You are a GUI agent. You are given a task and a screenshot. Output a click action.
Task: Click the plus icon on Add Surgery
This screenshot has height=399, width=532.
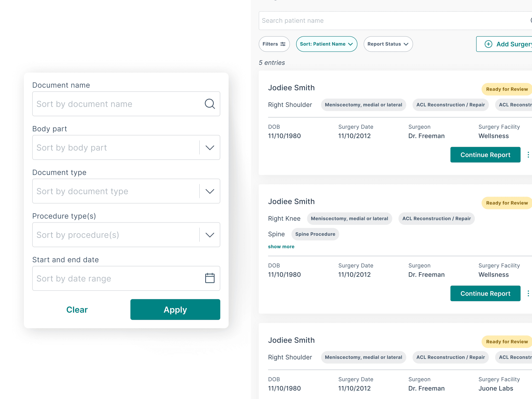tap(488, 44)
